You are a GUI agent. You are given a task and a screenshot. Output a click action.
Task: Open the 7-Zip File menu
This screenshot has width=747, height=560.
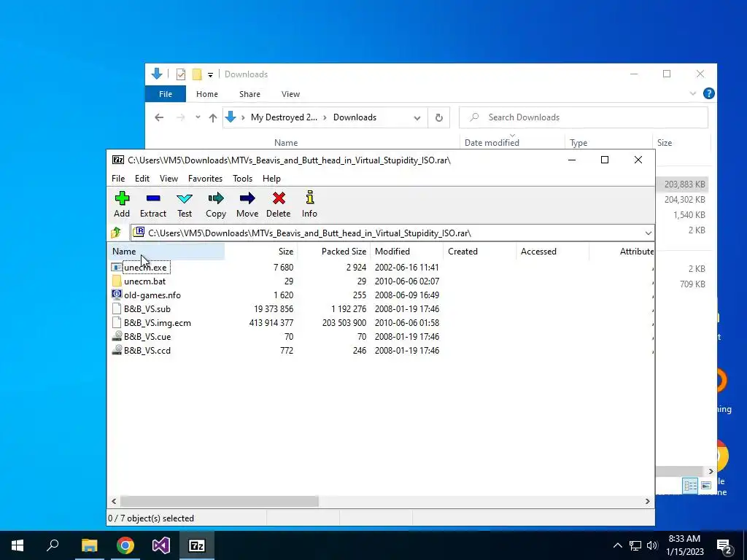coord(118,179)
